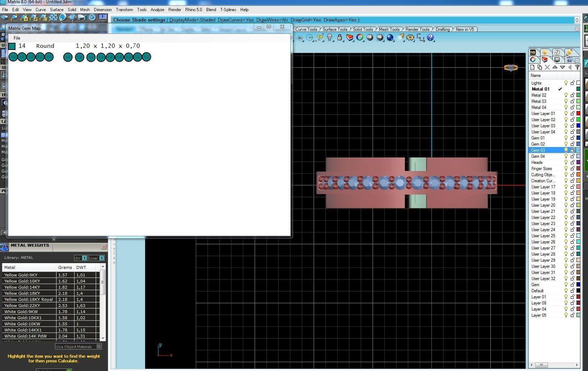Screen dimensions: 588x371
Task: Toggle visibility bulb of User Layer 01
Action: point(566,114)
